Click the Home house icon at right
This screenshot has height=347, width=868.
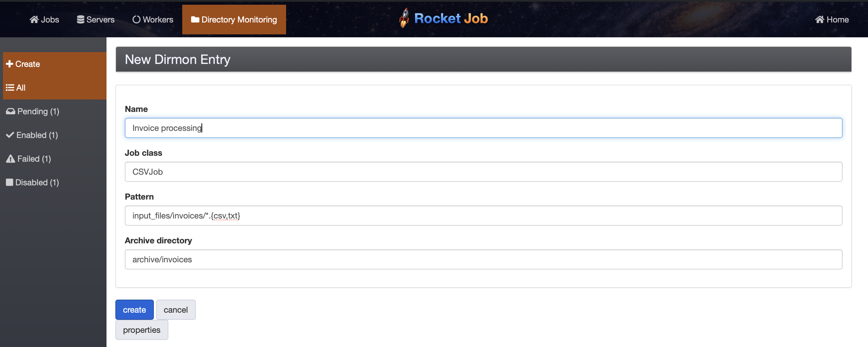click(x=819, y=20)
